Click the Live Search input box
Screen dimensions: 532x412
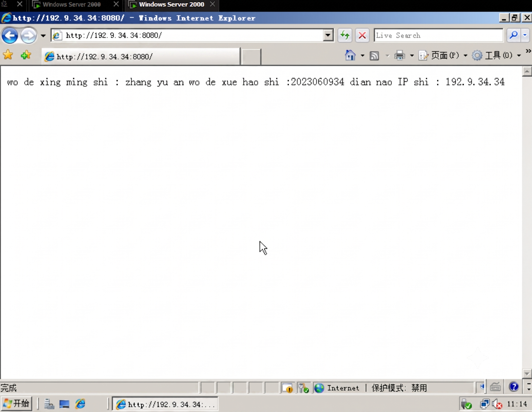(x=438, y=35)
